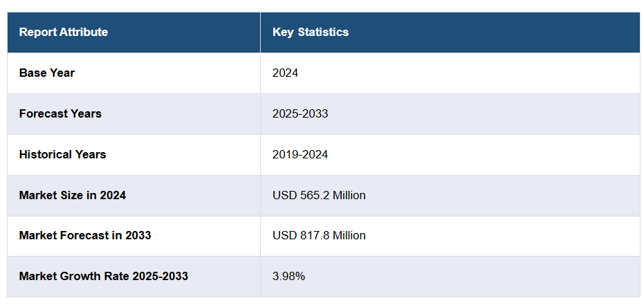This screenshot has width=644, height=305.
Task: Click the USD 817.8 Million value
Action: pos(319,235)
